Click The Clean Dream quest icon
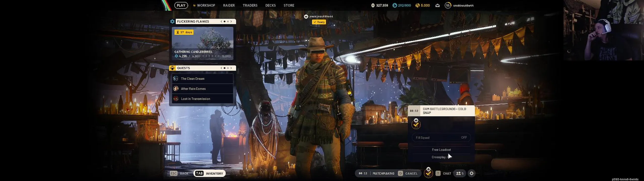This screenshot has height=181, width=644. (176, 79)
